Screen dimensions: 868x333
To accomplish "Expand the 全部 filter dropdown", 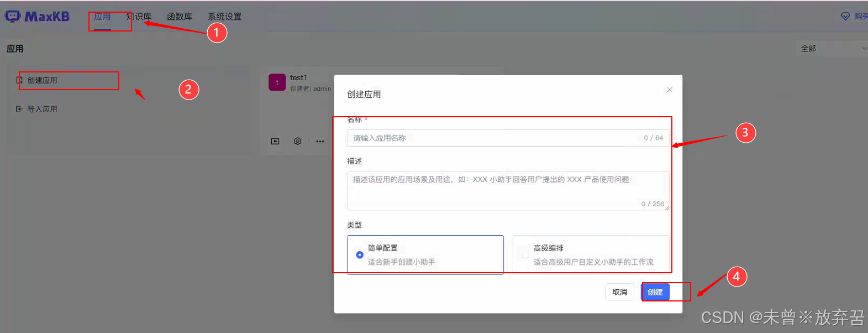I will (x=832, y=49).
